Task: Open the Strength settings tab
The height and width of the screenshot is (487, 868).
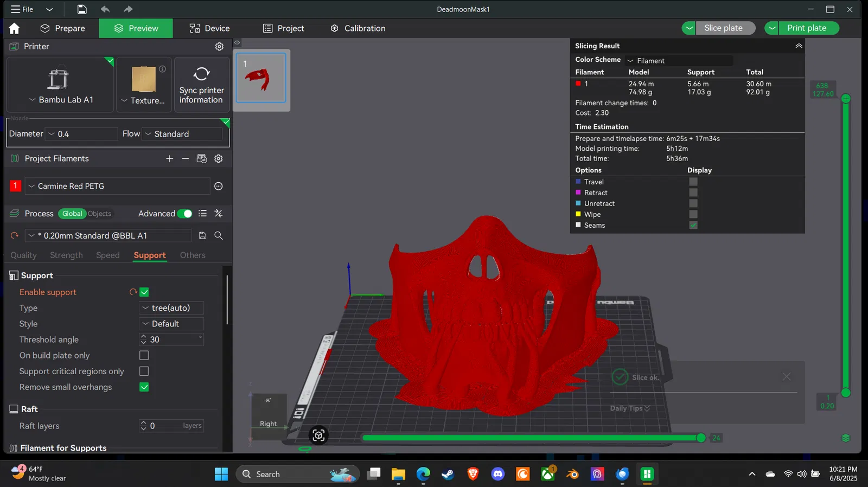Action: (66, 255)
